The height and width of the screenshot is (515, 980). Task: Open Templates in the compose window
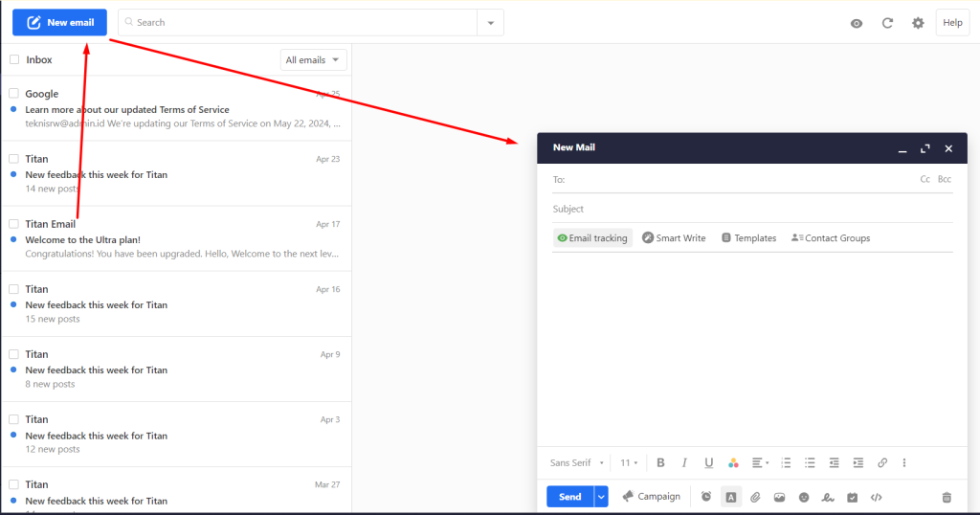(x=748, y=238)
